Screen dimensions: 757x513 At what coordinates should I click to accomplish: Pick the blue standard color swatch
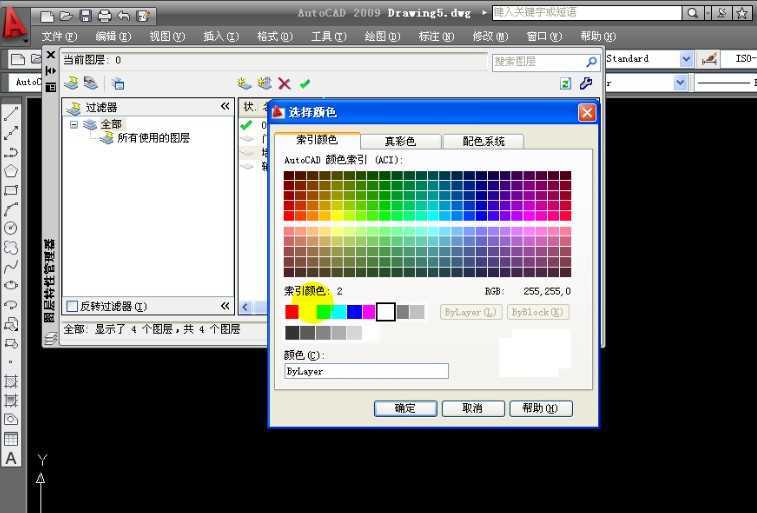click(x=354, y=312)
